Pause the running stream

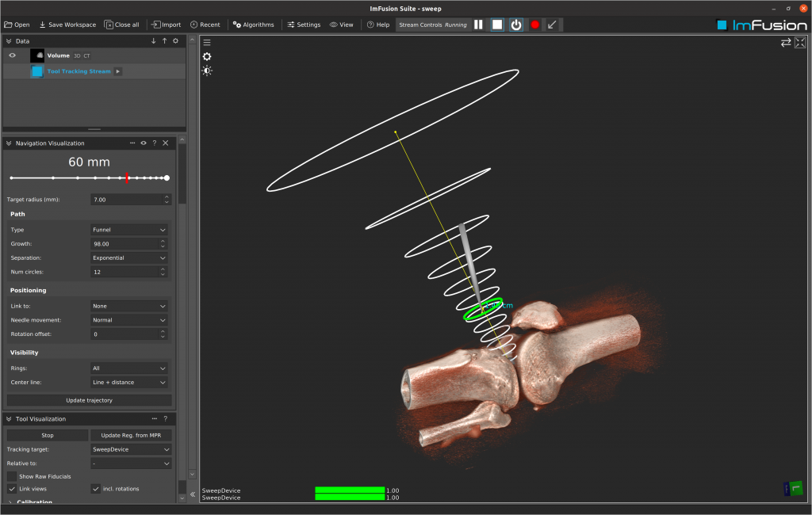478,25
